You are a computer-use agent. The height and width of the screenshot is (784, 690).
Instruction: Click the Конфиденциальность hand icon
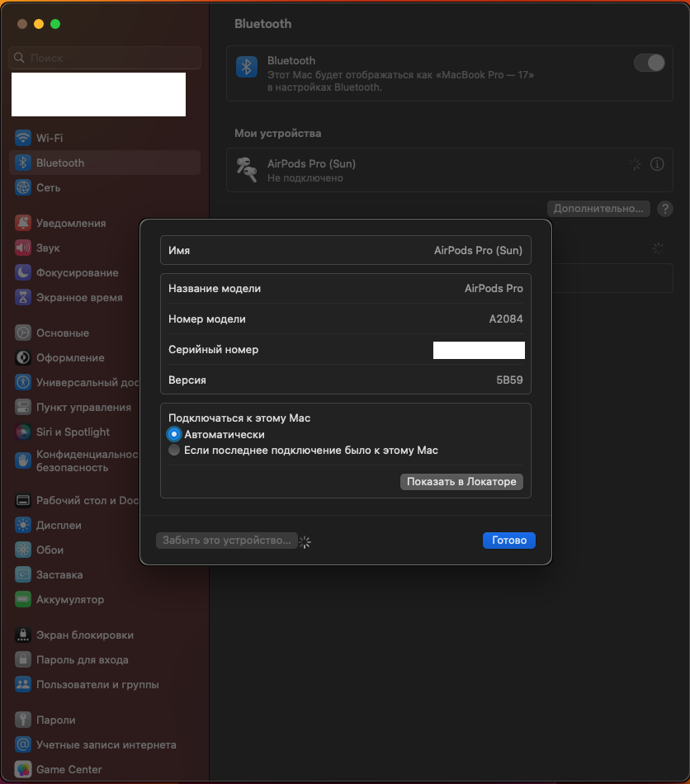(x=23, y=460)
